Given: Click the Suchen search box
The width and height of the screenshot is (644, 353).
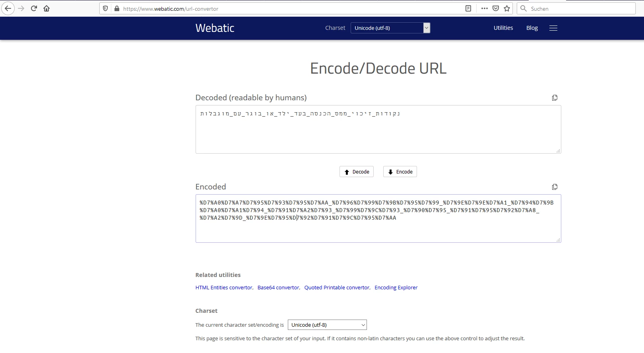Looking at the screenshot, I should [x=576, y=8].
